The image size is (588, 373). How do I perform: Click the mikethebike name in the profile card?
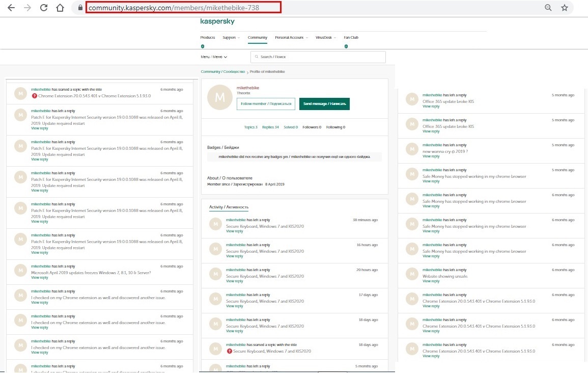click(248, 88)
